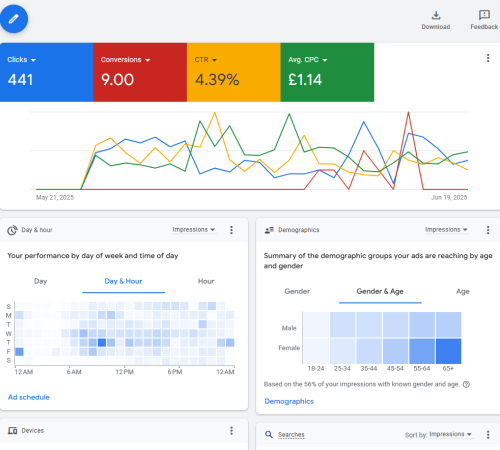Select the Day & Hour tab

(x=123, y=281)
